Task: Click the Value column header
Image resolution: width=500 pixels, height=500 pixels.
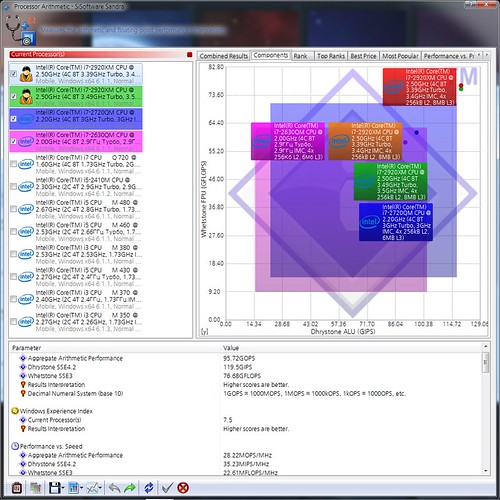Action: pos(351,348)
